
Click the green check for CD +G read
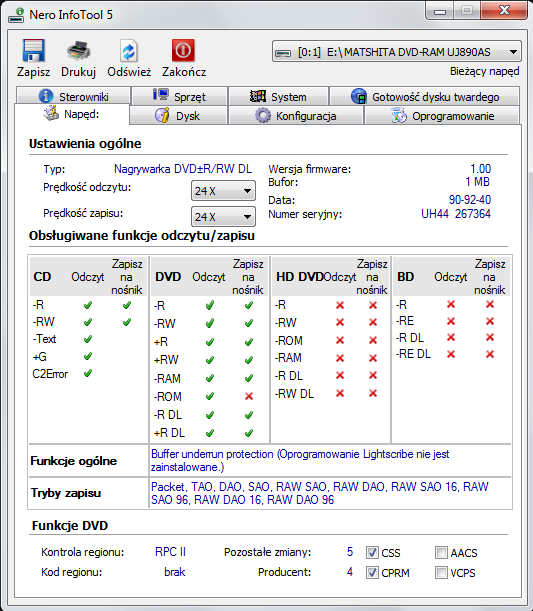point(88,356)
